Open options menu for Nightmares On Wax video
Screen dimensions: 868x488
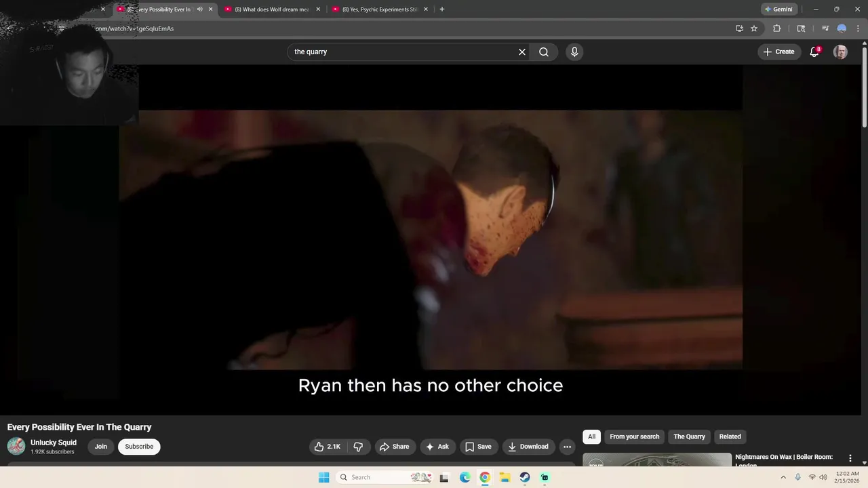[x=850, y=458]
